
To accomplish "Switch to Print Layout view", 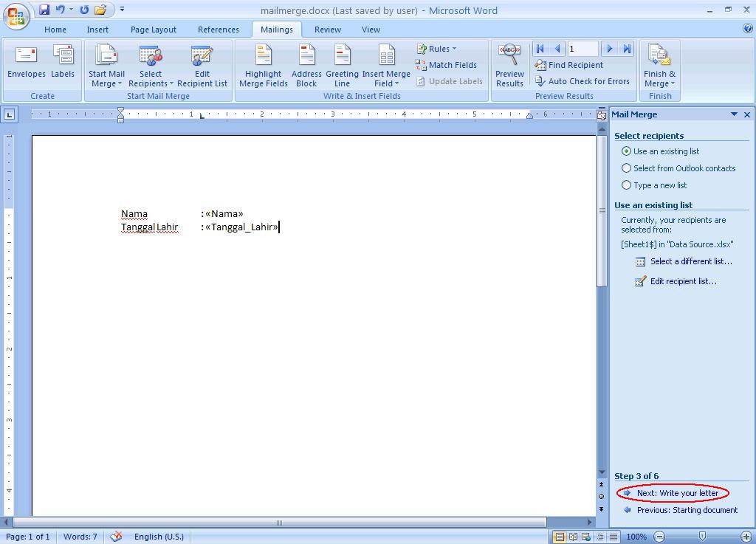I will point(560,537).
